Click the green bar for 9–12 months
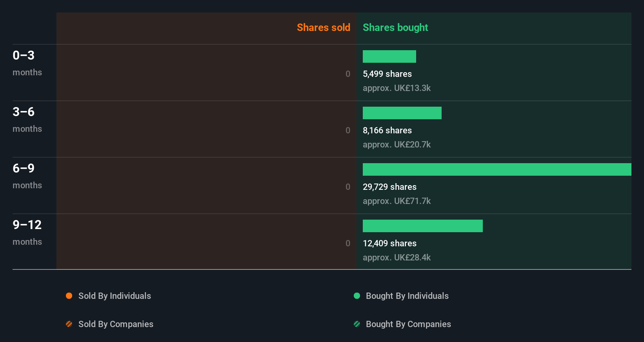 pyautogui.click(x=423, y=226)
